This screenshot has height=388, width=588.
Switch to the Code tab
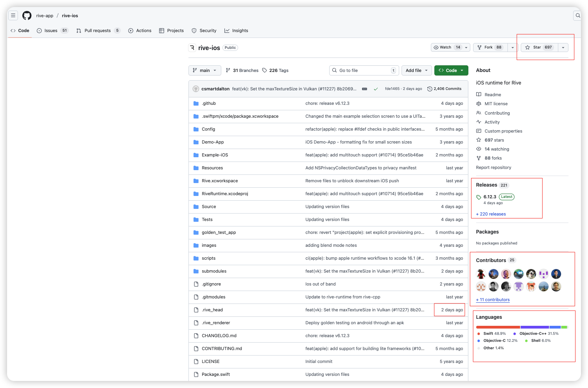pos(20,31)
